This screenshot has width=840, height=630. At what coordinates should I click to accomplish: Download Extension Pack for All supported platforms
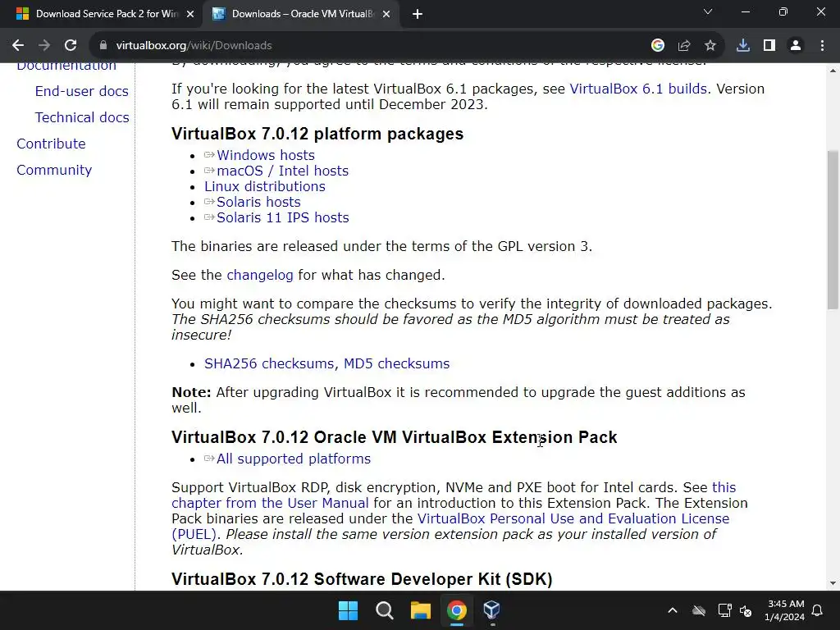(293, 459)
